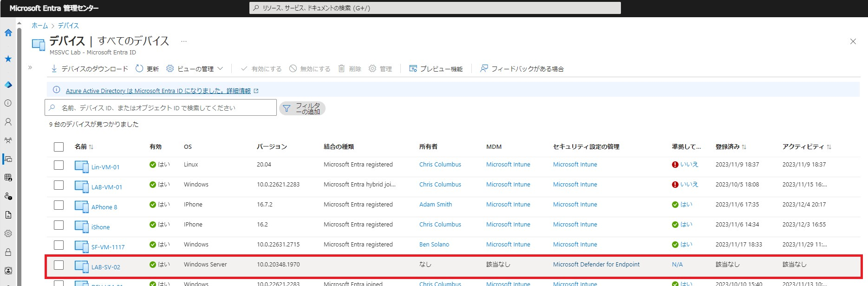This screenshot has height=286, width=868.
Task: Open the Groups icon in sidebar
Action: [x=8, y=140]
